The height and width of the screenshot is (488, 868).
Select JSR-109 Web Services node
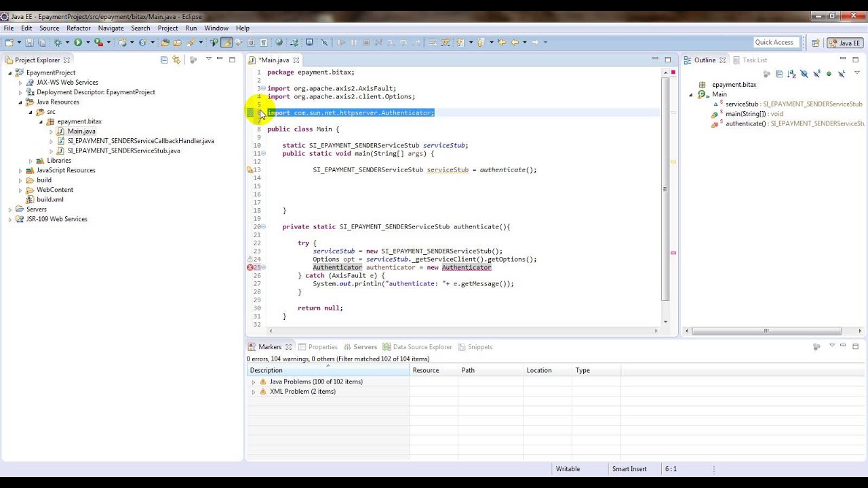[56, 219]
